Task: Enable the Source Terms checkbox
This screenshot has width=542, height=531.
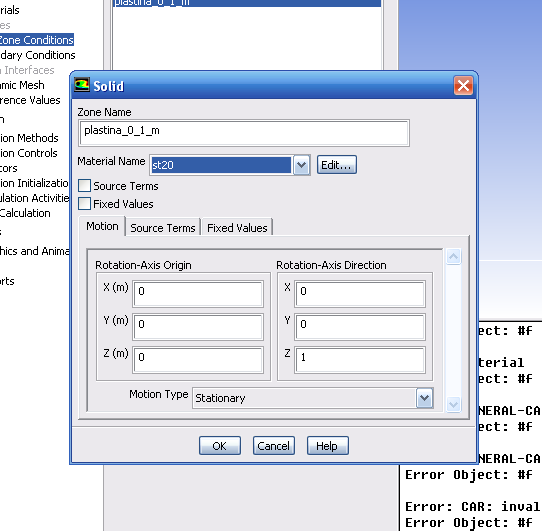Action: [84, 186]
